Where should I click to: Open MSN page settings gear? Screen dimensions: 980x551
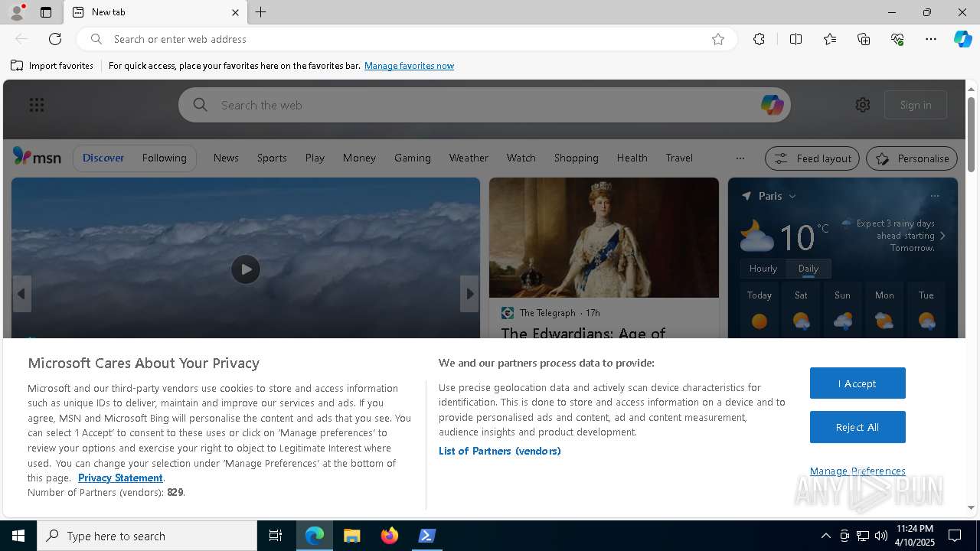(x=863, y=105)
